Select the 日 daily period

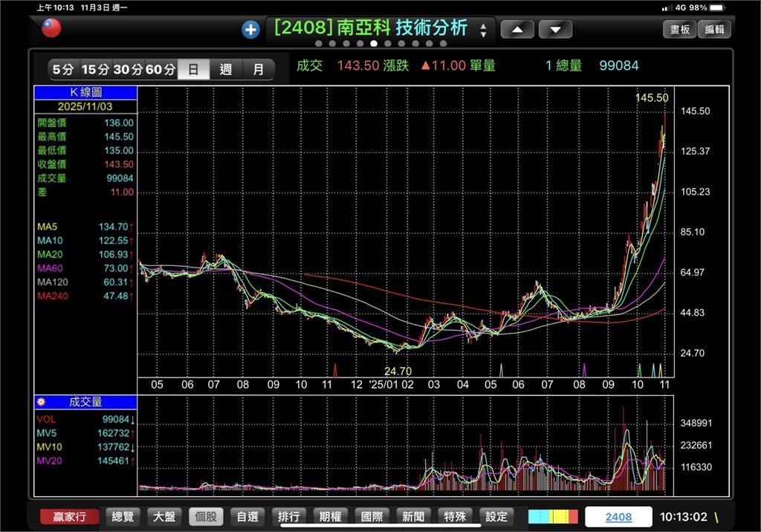[193, 70]
